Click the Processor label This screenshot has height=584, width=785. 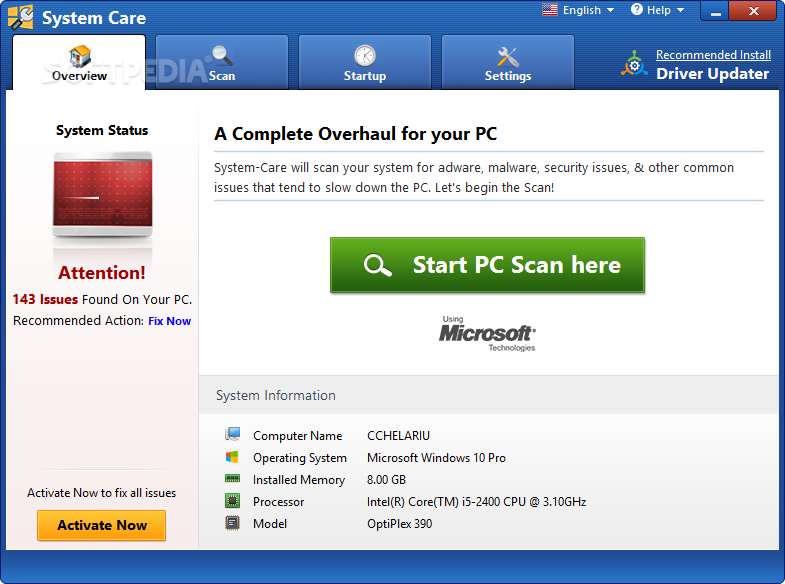(x=278, y=502)
